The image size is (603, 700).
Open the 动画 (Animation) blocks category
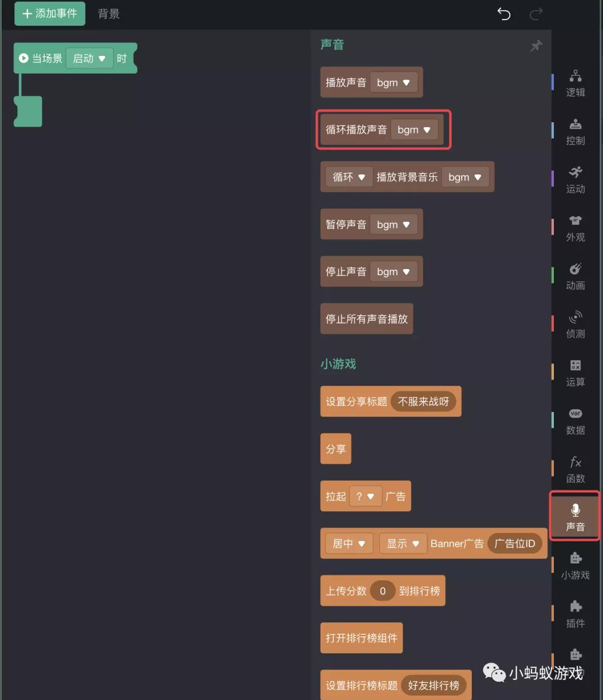[x=575, y=276]
